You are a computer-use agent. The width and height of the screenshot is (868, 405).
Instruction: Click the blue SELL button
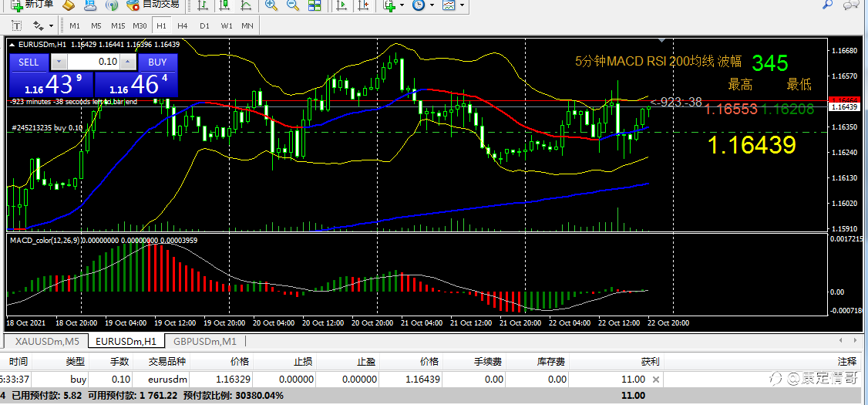(x=29, y=62)
